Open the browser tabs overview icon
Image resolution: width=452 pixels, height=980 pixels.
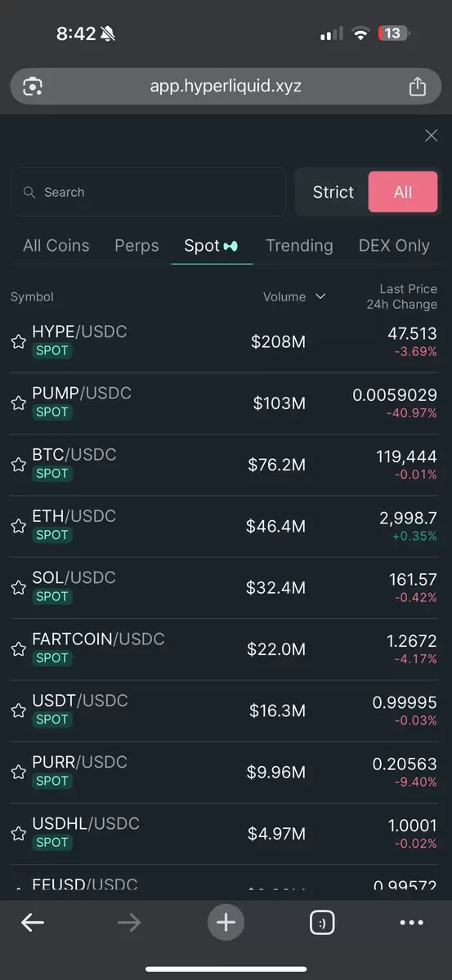322,923
